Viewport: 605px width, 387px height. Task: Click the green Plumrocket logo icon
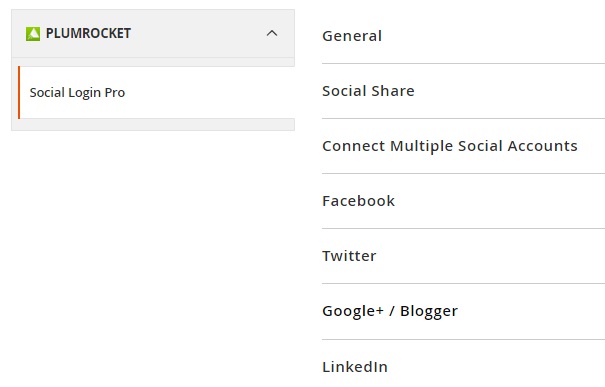pos(33,34)
